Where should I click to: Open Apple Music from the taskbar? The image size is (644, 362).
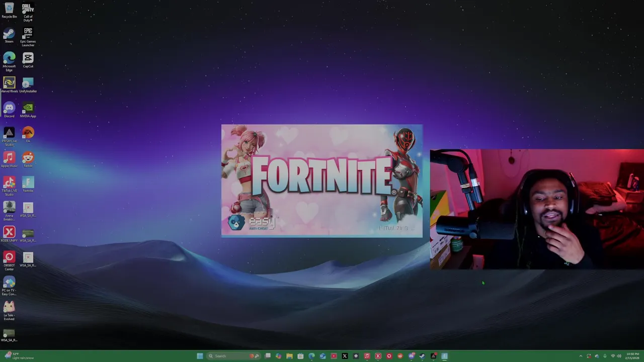tap(367, 356)
